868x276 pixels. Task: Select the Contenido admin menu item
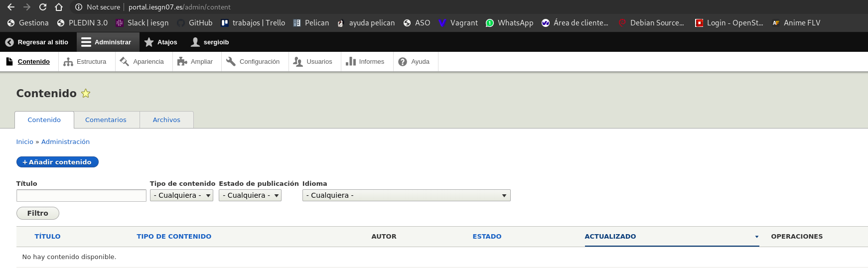(x=28, y=62)
